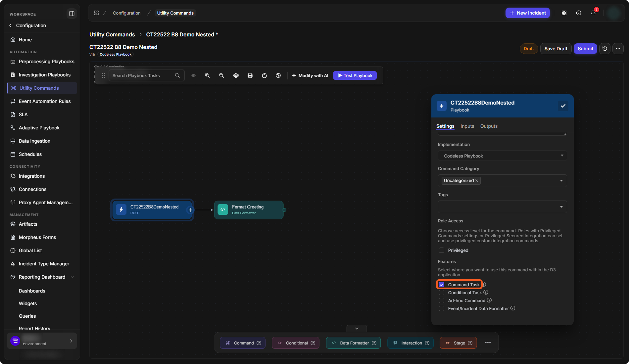Click the refresh playbook icon
This screenshot has width=629, height=364.
pos(264,75)
